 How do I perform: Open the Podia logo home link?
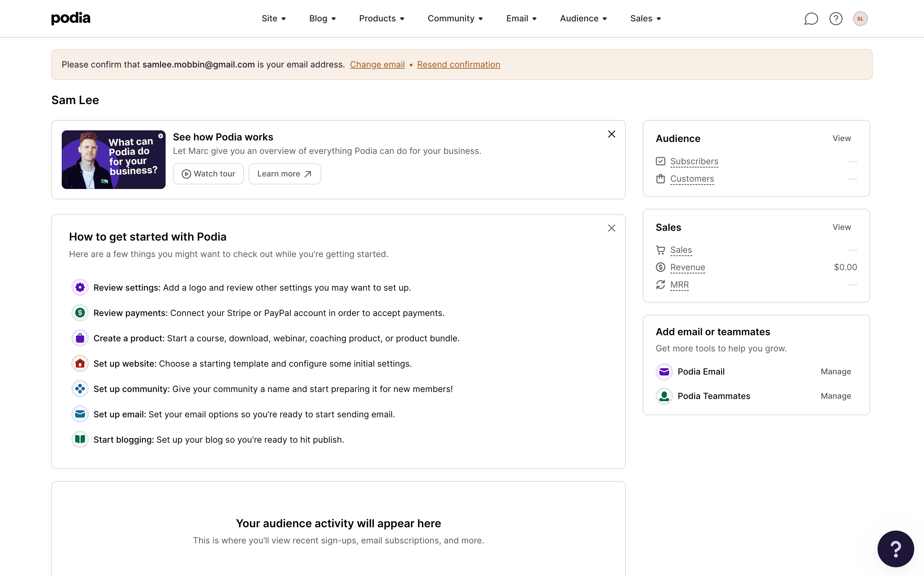(70, 18)
